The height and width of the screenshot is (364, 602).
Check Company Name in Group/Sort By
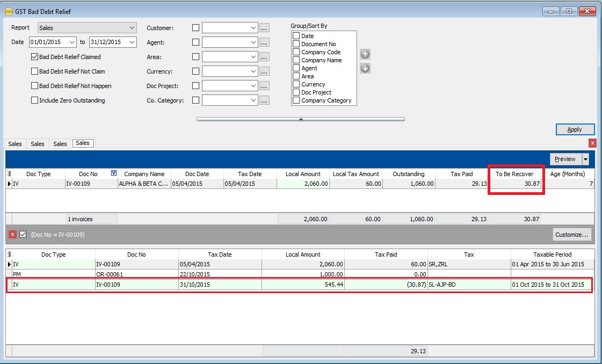tap(296, 60)
